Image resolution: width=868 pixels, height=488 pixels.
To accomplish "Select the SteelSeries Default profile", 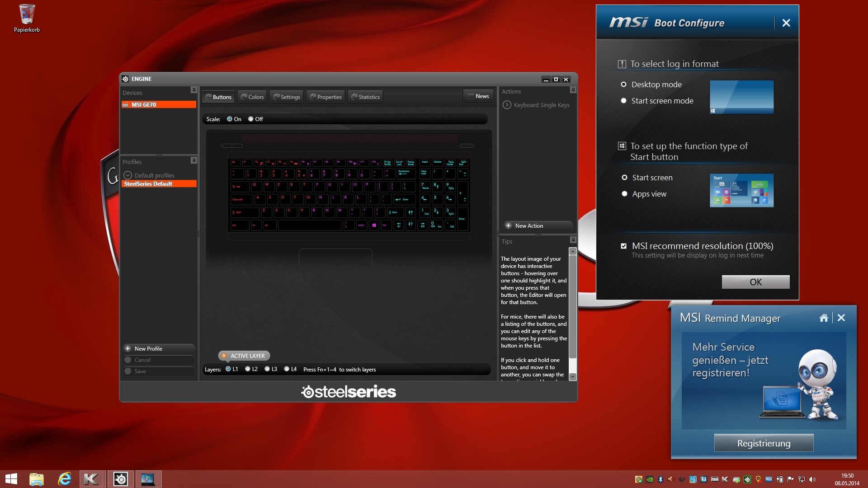I will click(159, 183).
